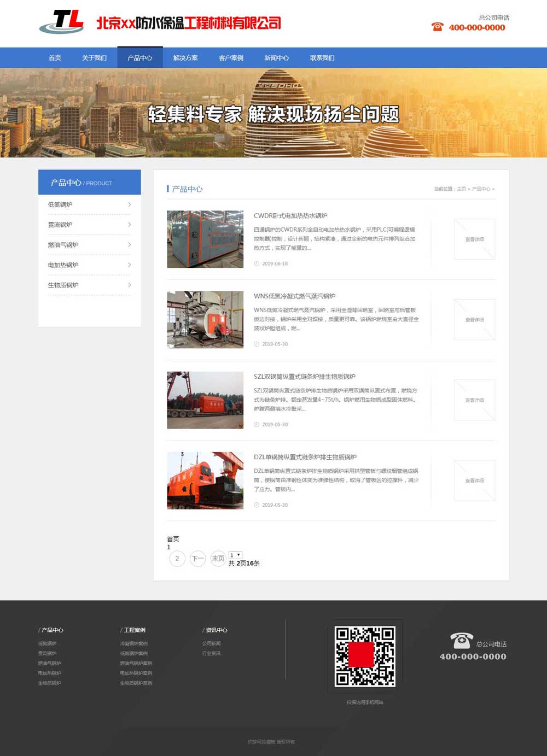Open 关于我们 in navigation bar
Screen dimensions: 547x756
[94, 58]
